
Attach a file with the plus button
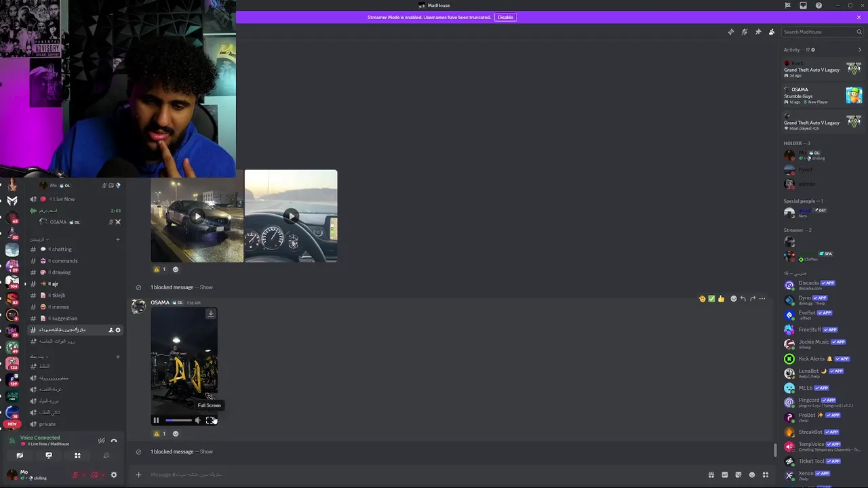coord(138,474)
